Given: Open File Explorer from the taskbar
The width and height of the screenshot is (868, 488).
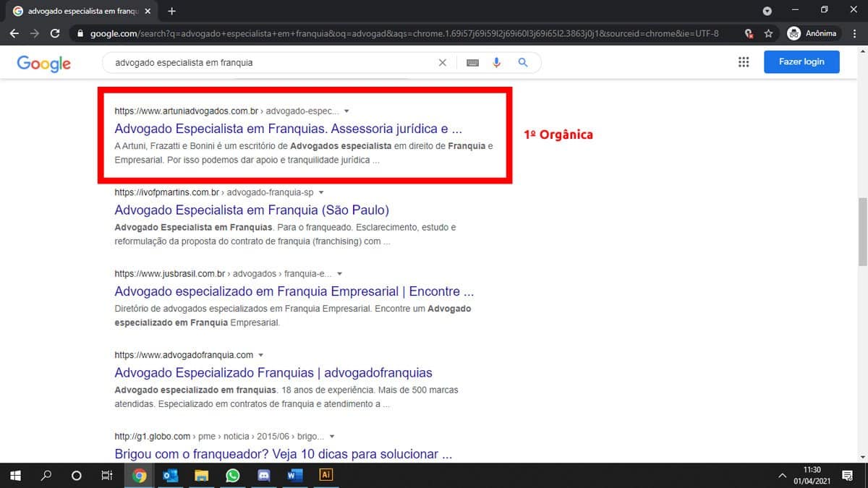Looking at the screenshot, I should pyautogui.click(x=202, y=476).
